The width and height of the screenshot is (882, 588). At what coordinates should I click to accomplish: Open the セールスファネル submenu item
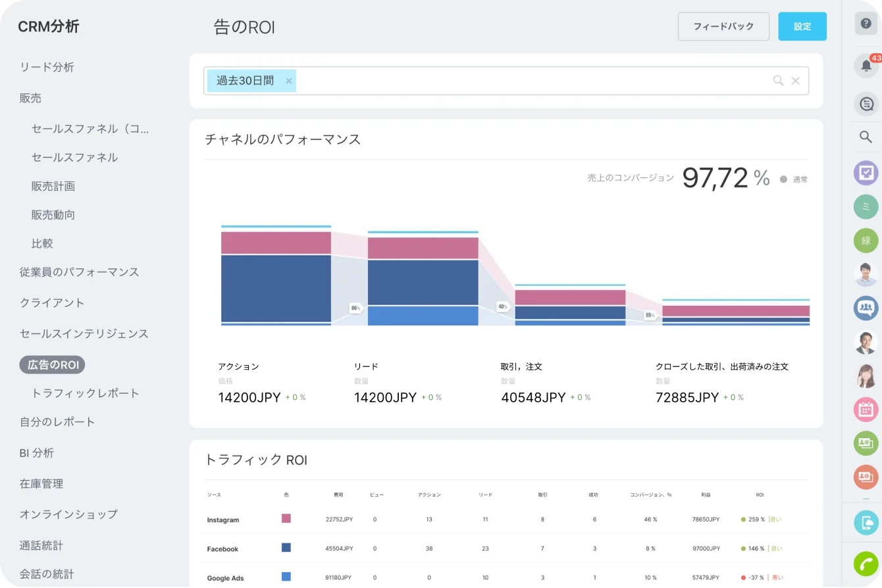point(75,157)
